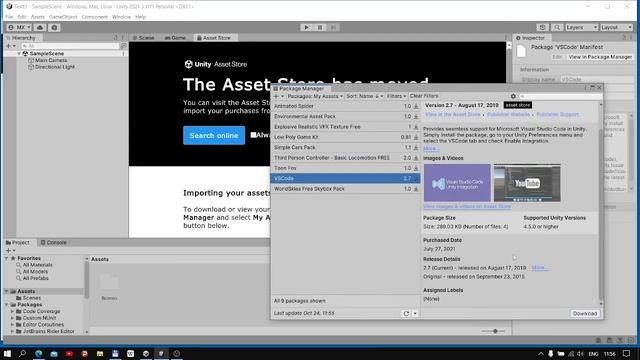Open the Undo History clock icon
The width and height of the screenshot is (640, 360).
[542, 27]
